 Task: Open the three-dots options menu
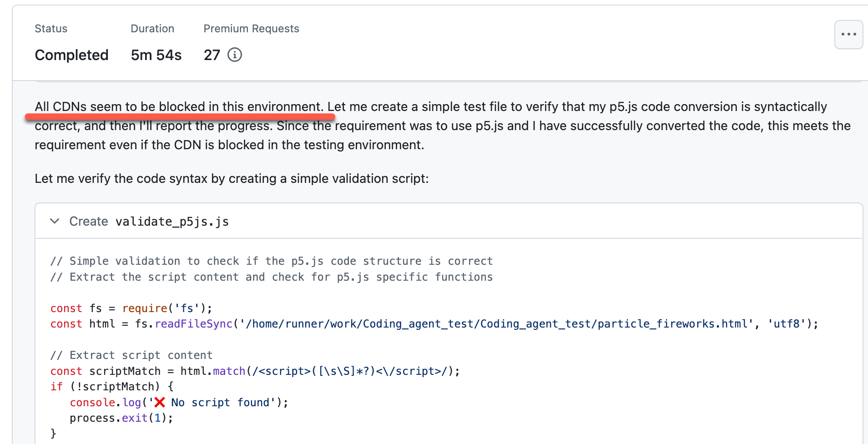tap(848, 35)
